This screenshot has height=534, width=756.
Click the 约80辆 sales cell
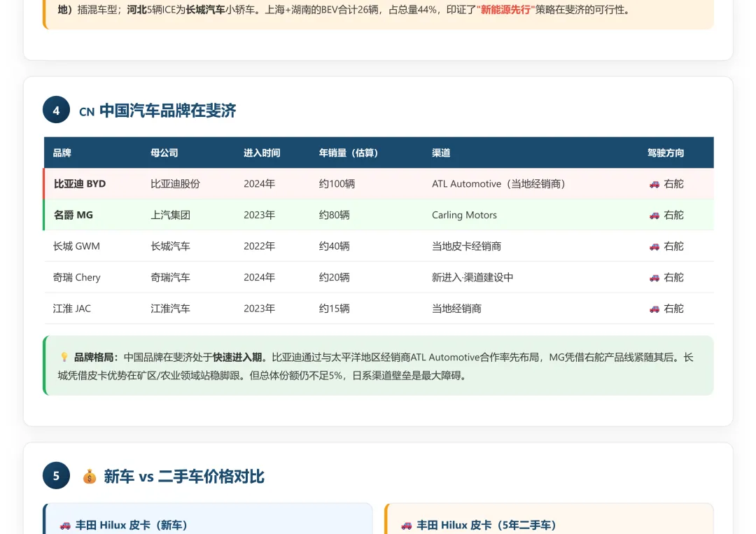pos(334,215)
